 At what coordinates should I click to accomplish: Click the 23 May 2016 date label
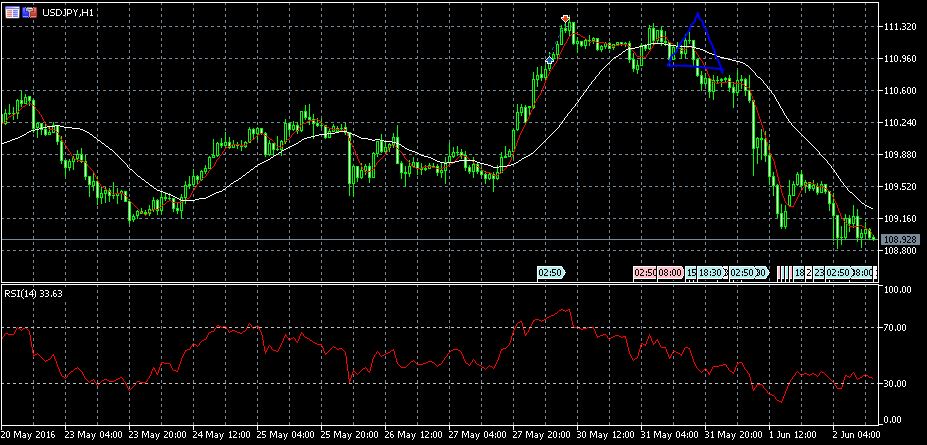30,434
